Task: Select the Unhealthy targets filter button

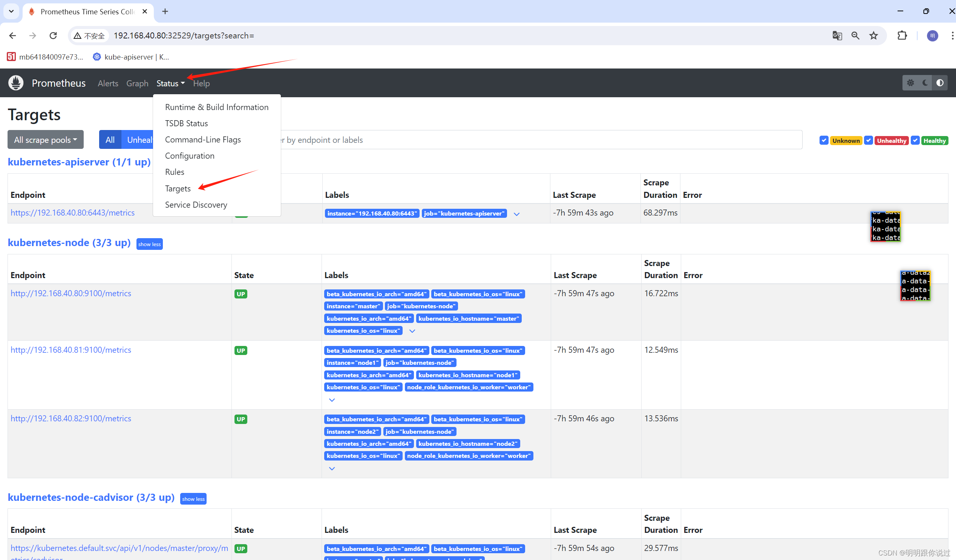Action: tap(138, 140)
